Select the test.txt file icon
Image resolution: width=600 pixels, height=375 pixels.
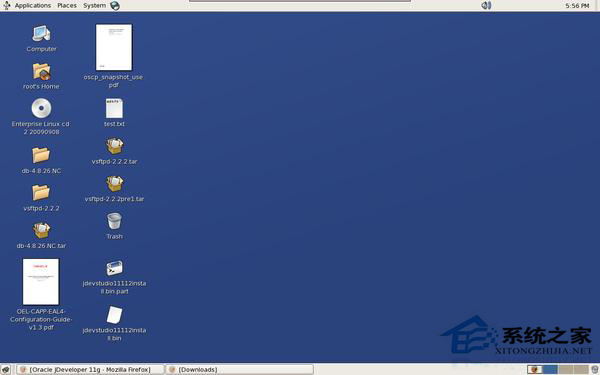114,108
